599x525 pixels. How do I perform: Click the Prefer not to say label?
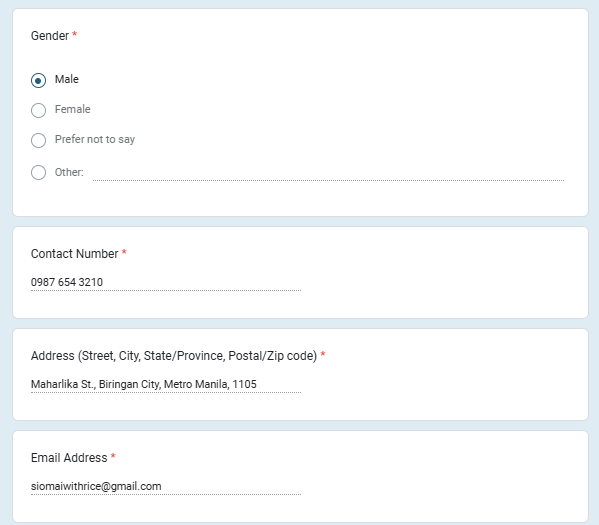point(95,139)
